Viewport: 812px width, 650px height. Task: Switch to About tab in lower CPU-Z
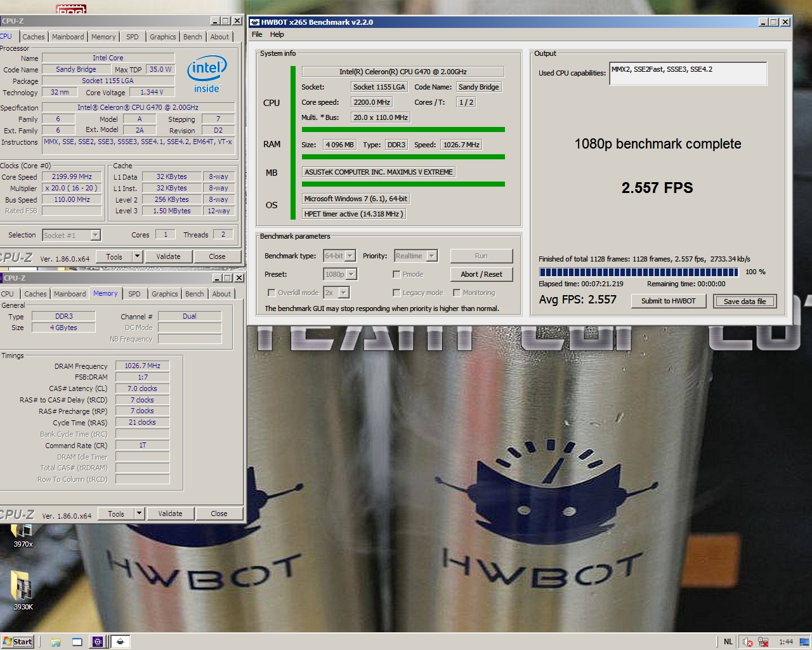(x=222, y=294)
